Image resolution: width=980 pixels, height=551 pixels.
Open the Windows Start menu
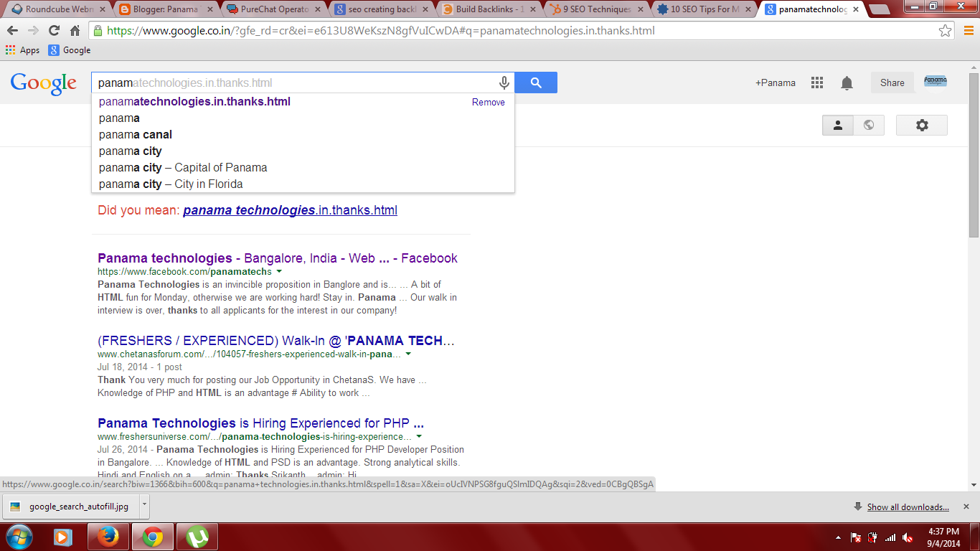point(19,537)
